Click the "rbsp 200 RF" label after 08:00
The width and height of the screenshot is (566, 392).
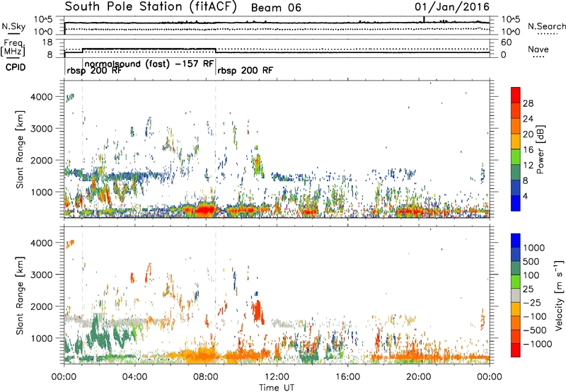pyautogui.click(x=245, y=70)
